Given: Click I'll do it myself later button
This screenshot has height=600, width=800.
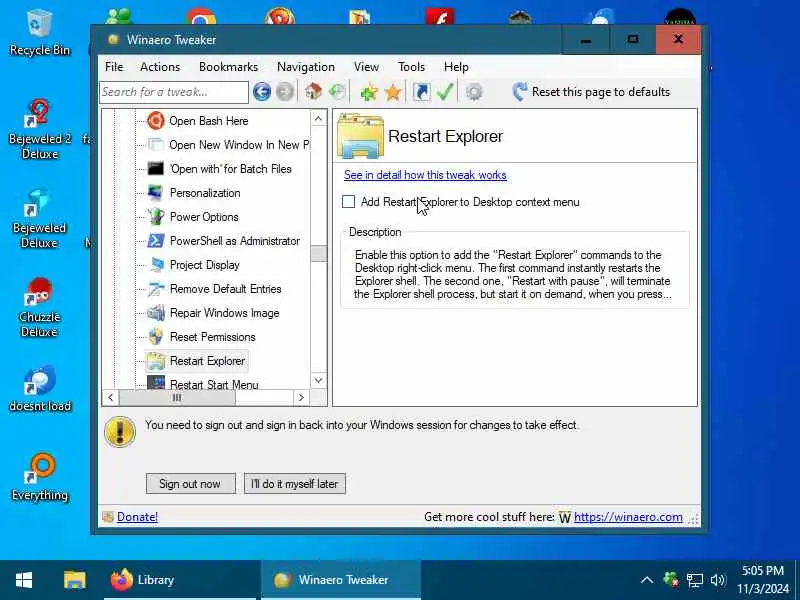Looking at the screenshot, I should (295, 484).
